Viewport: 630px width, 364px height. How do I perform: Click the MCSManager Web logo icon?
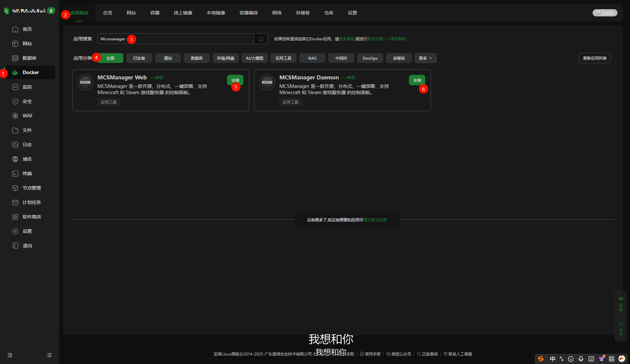click(x=85, y=82)
